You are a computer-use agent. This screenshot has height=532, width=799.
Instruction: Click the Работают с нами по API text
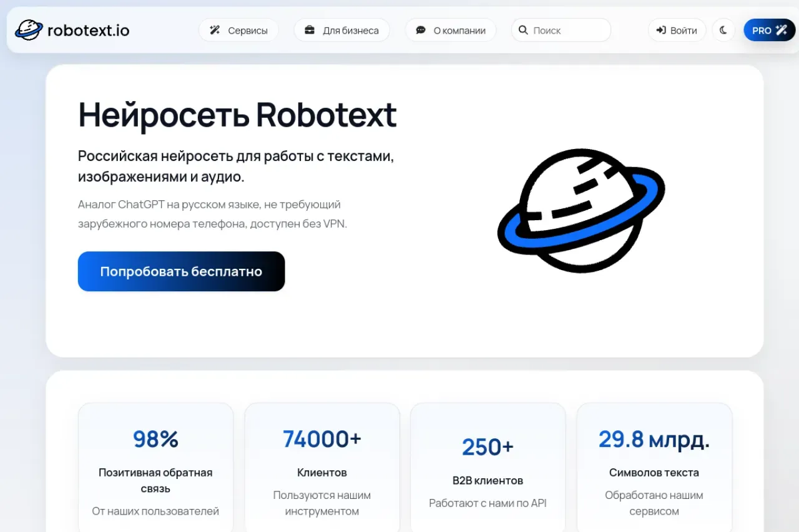tap(488, 503)
